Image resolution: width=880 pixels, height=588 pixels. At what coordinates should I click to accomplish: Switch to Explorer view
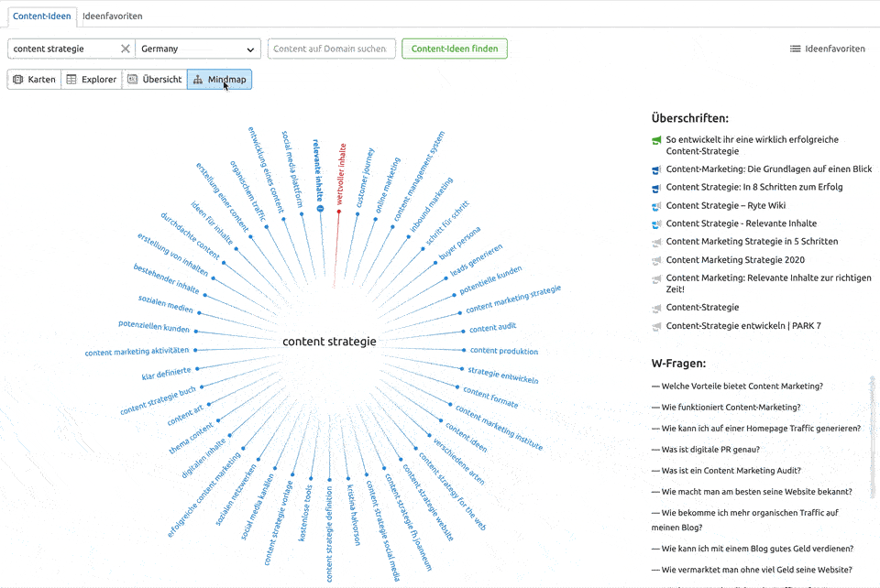(91, 80)
